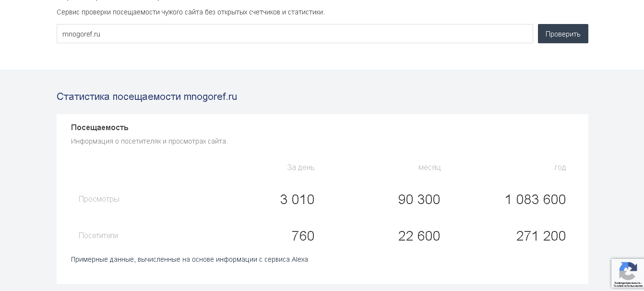
Task: Select the column header месяц
Action: [x=429, y=167]
